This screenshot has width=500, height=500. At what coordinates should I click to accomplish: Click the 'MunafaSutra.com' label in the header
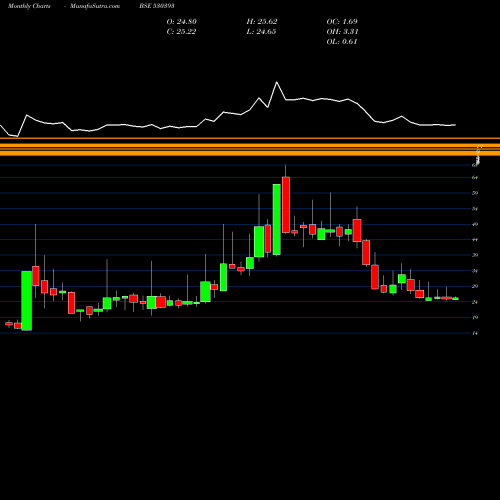click(95, 6)
